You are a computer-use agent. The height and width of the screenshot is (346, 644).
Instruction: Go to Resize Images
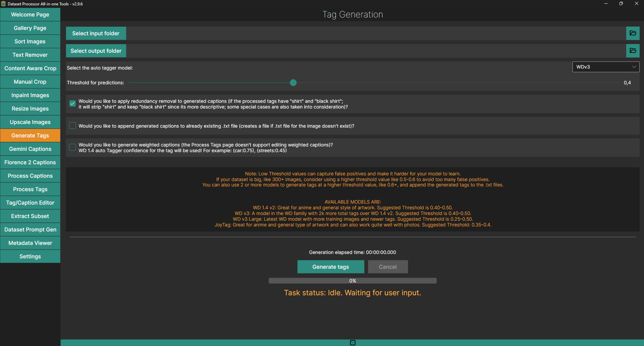point(30,109)
